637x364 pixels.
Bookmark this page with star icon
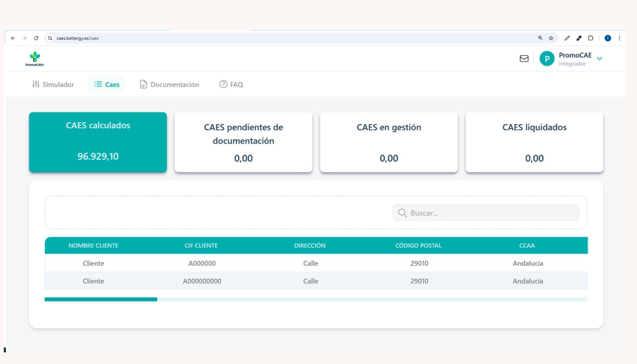tap(551, 38)
